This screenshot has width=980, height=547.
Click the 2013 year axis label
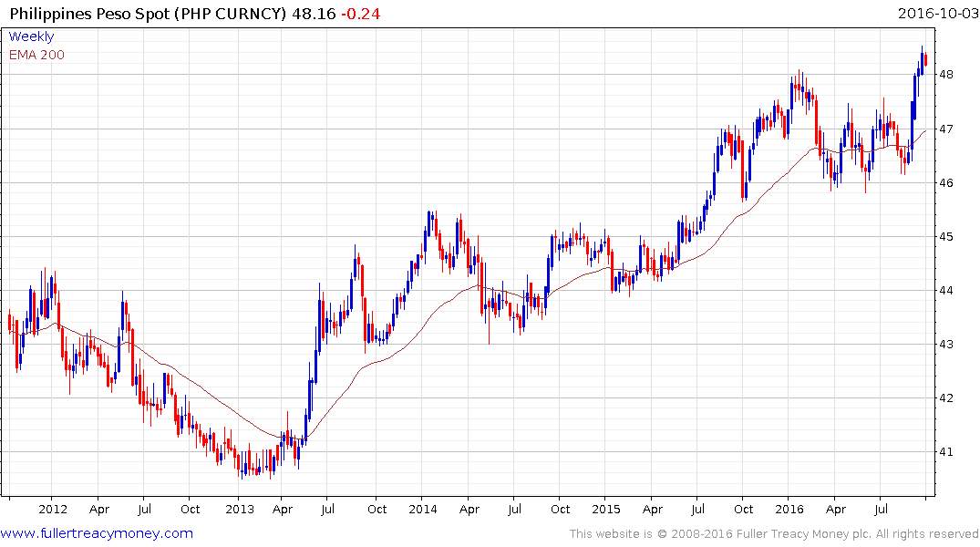pos(240,509)
